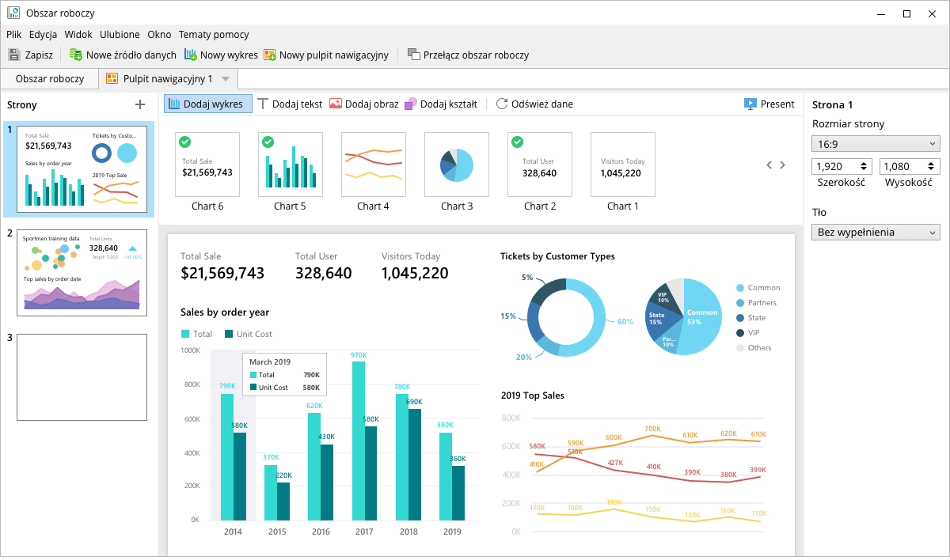Open the Tło 'Bez wypełnienia' dropdown
Screen dimensions: 950x560
click(x=876, y=232)
